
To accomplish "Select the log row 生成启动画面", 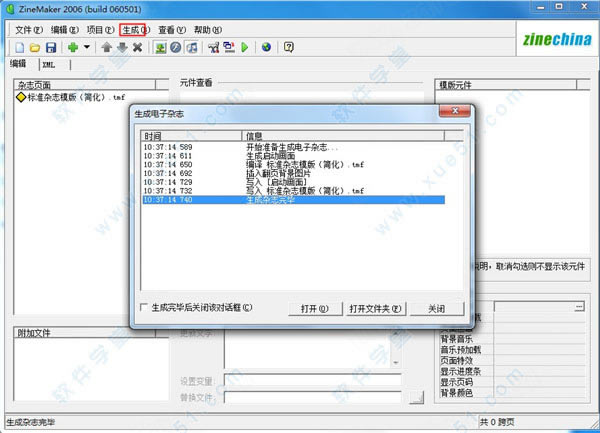I will pos(293,156).
